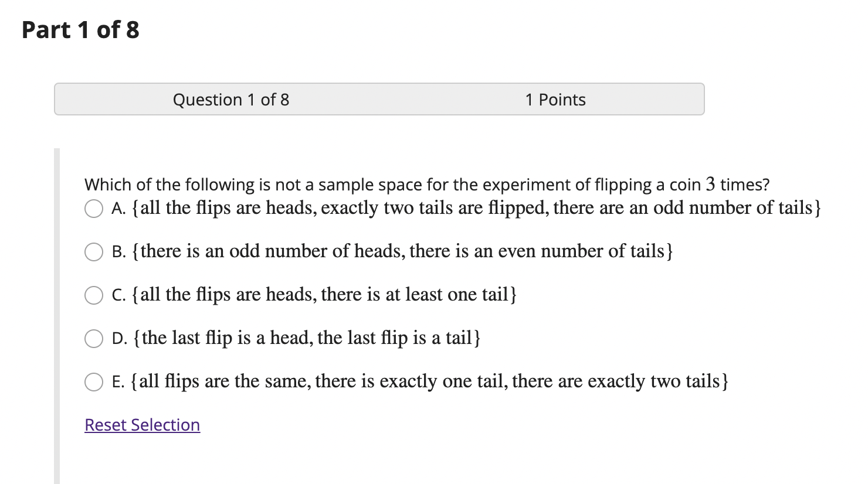The width and height of the screenshot is (868, 484).
Task: Select the radio button for choice D
Action: tap(93, 338)
